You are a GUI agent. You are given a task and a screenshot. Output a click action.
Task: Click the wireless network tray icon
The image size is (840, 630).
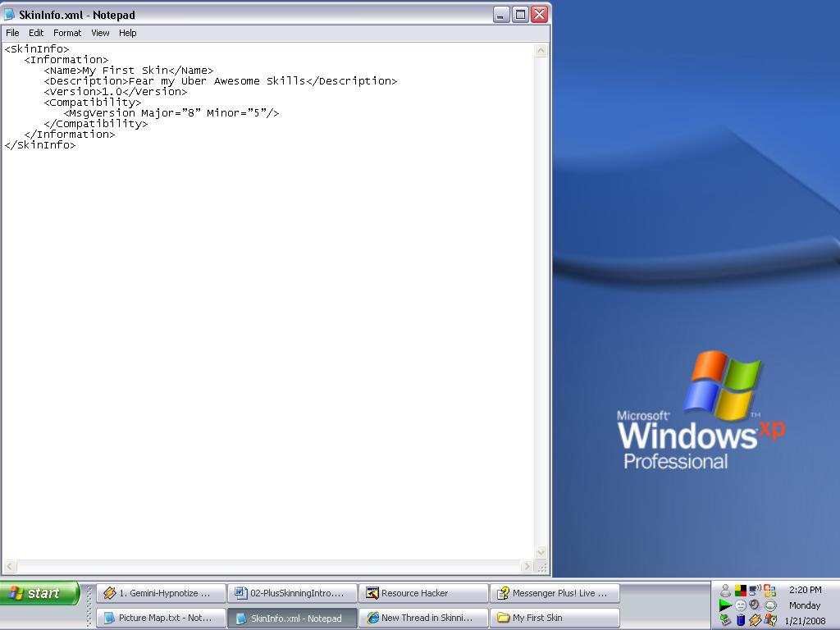pos(755,591)
